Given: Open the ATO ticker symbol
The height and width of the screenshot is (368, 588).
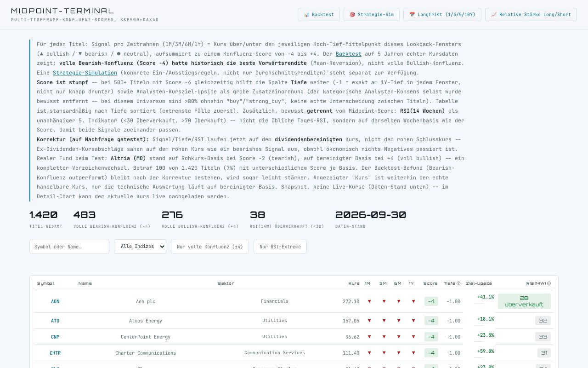Looking at the screenshot, I should [55, 321].
